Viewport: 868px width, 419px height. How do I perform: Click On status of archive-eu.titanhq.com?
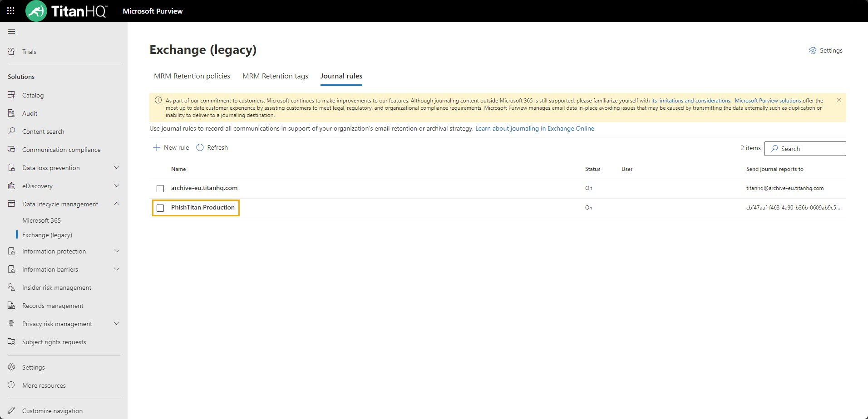[589, 188]
